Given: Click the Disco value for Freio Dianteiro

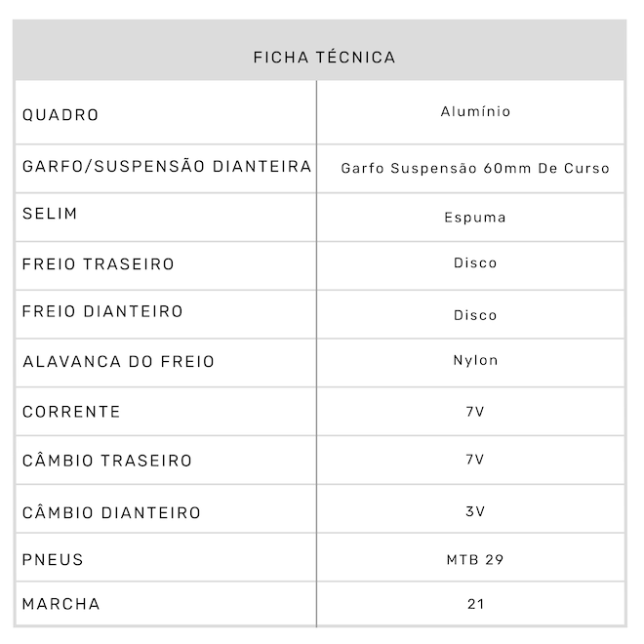Looking at the screenshot, I should [475, 314].
